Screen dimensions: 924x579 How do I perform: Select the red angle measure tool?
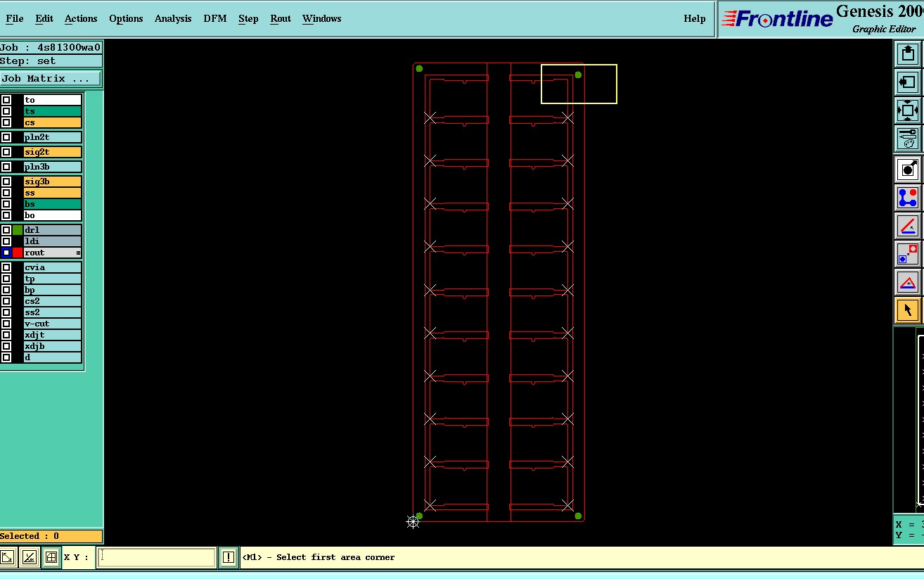pos(908,226)
